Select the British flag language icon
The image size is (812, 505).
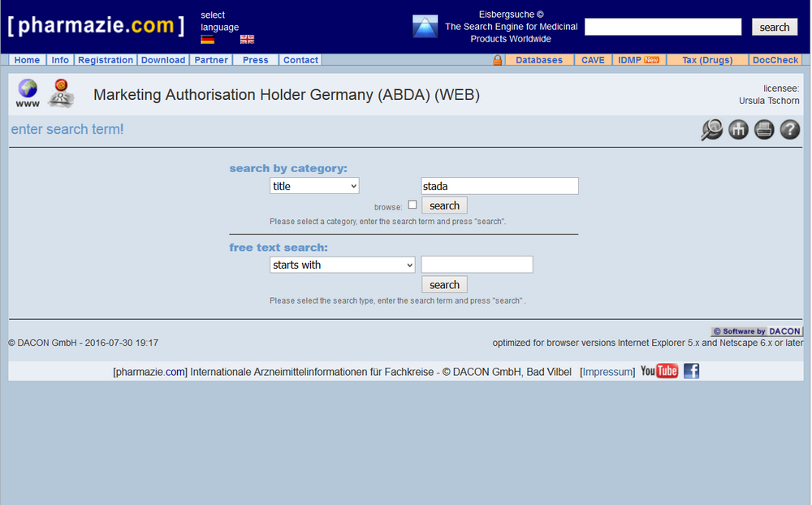tap(247, 38)
